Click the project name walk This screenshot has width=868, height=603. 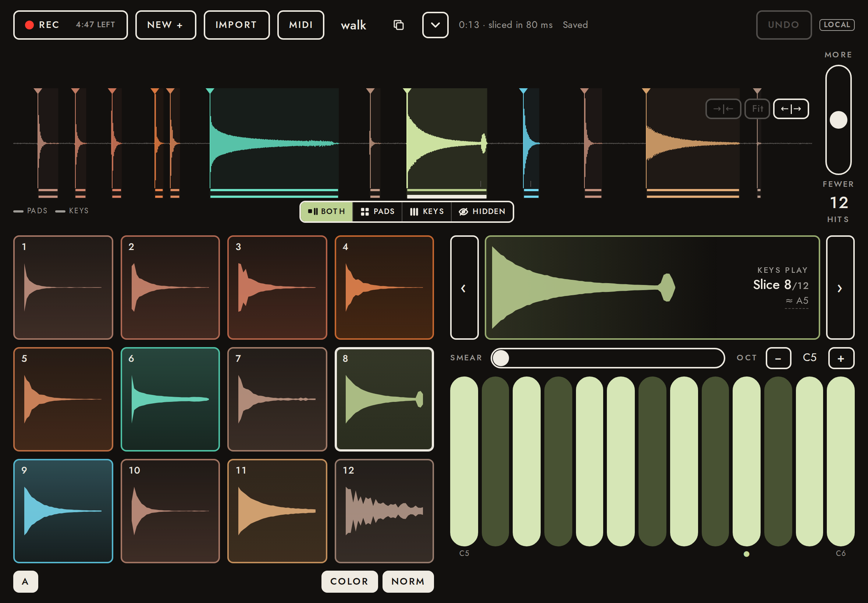(353, 25)
